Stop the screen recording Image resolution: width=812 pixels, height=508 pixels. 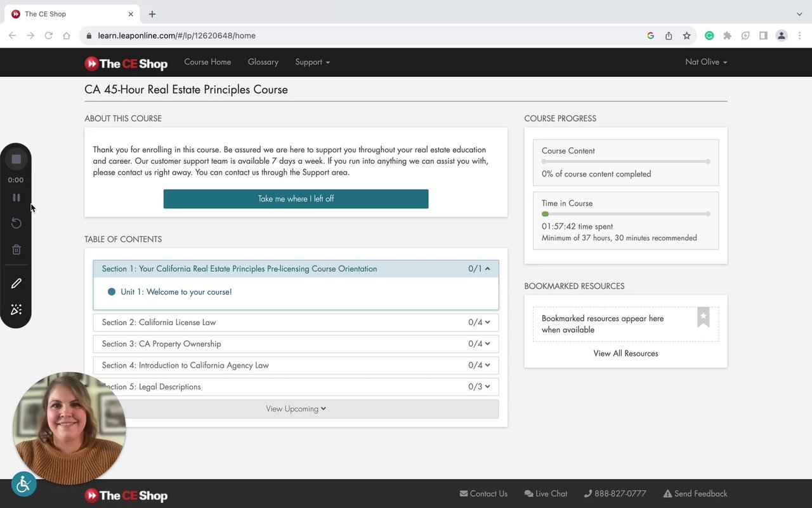pos(16,159)
